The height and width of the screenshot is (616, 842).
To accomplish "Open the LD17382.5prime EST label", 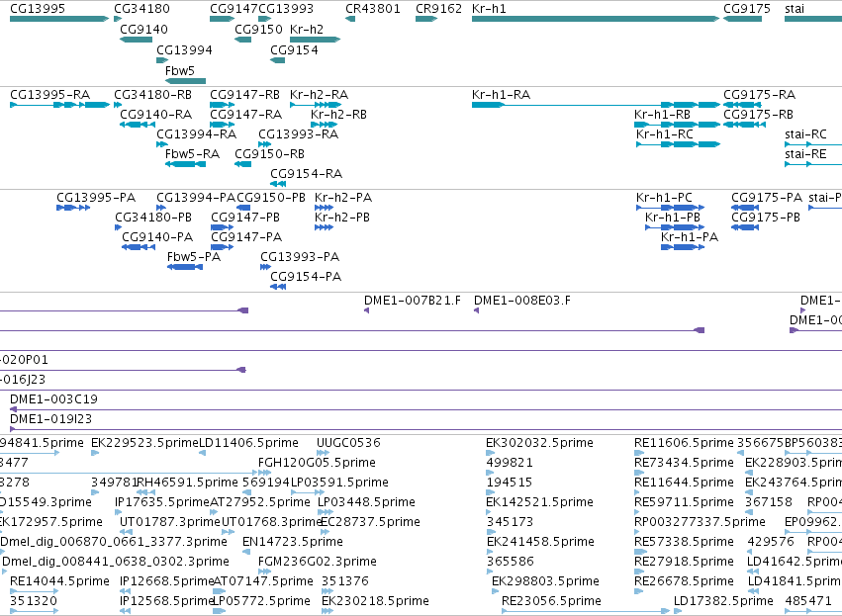I will [723, 601].
